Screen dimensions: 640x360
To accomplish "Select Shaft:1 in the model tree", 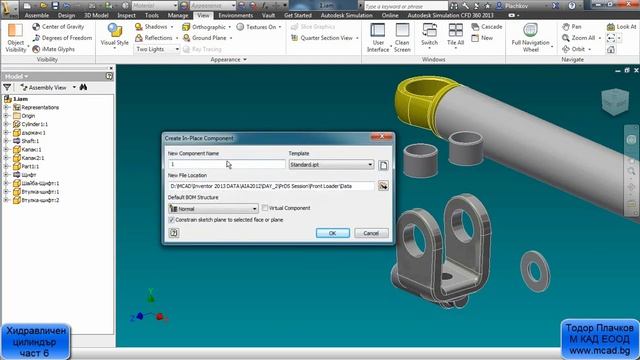I will pos(30,141).
